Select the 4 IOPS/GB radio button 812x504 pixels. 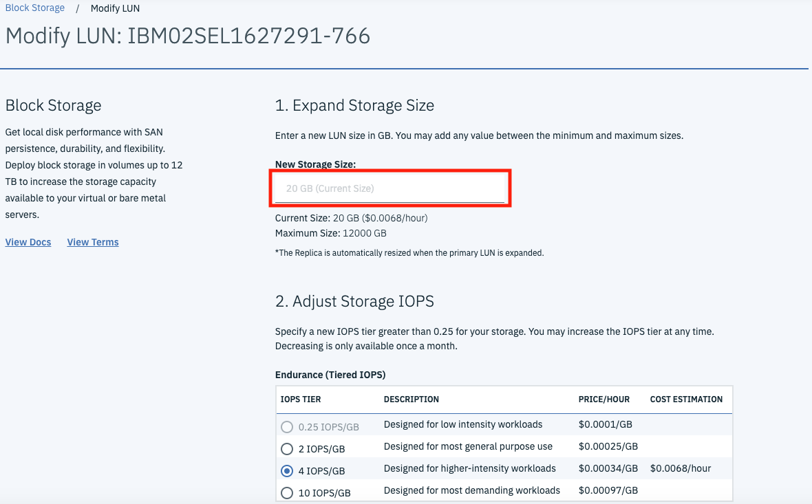click(x=287, y=471)
